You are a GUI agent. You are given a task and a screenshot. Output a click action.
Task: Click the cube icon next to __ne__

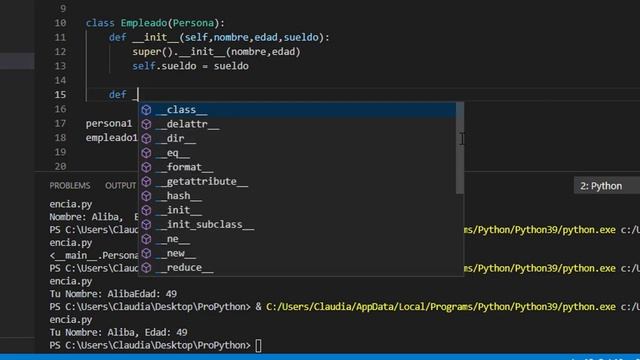pyautogui.click(x=147, y=239)
